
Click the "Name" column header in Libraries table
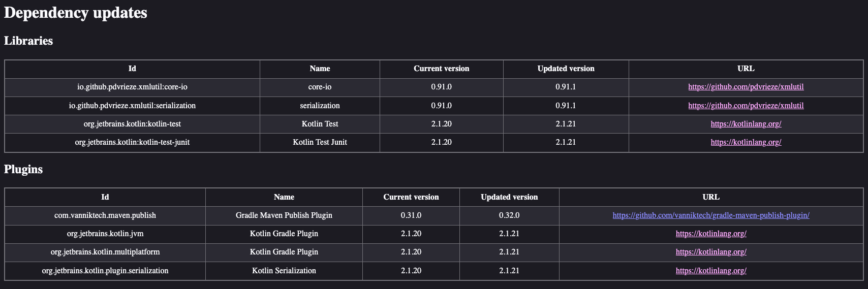click(320, 69)
